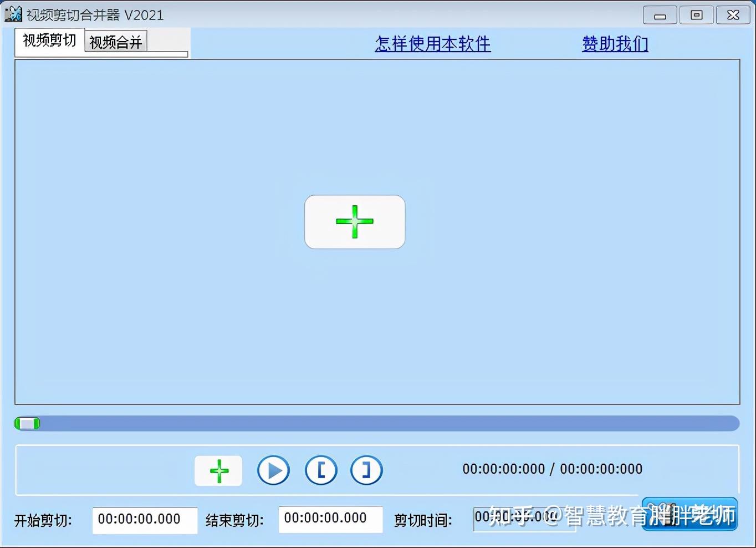Click the large green plus to add video
Screen dimensions: 756x548
(355, 222)
